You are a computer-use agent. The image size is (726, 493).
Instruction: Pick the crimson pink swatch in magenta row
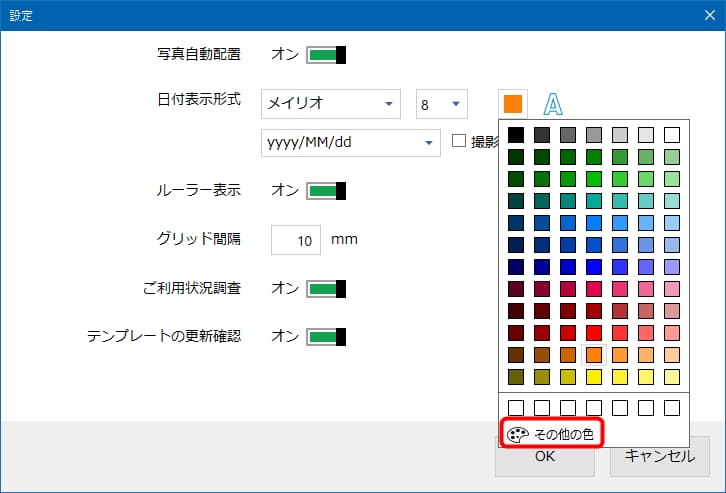pyautogui.click(x=594, y=289)
